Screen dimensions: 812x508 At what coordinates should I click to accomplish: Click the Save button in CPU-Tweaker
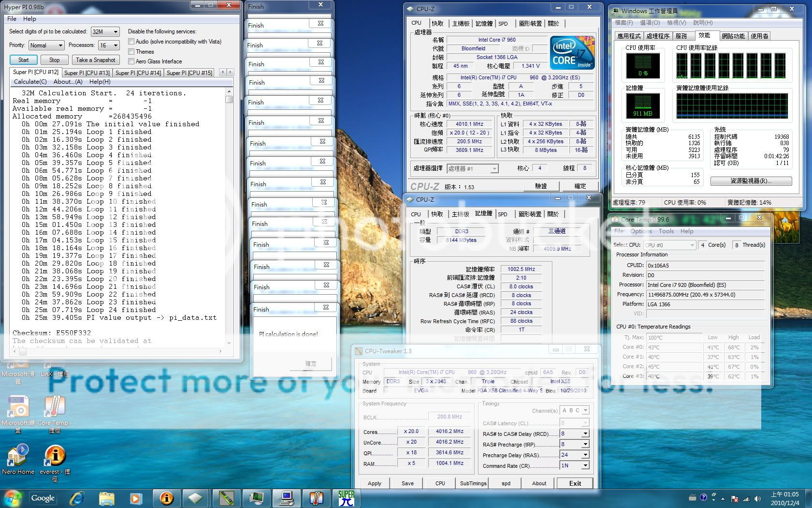click(x=407, y=483)
